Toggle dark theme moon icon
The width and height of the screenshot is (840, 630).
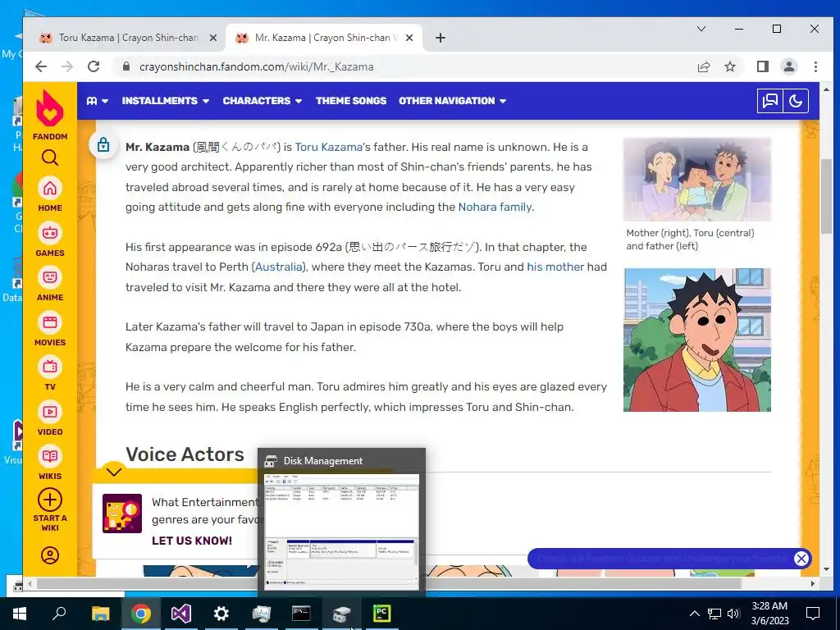click(x=796, y=101)
